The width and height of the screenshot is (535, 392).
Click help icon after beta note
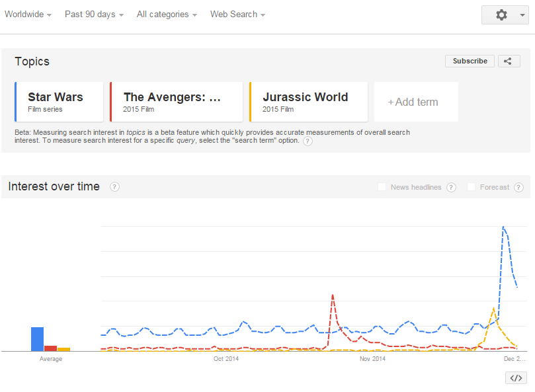click(308, 141)
